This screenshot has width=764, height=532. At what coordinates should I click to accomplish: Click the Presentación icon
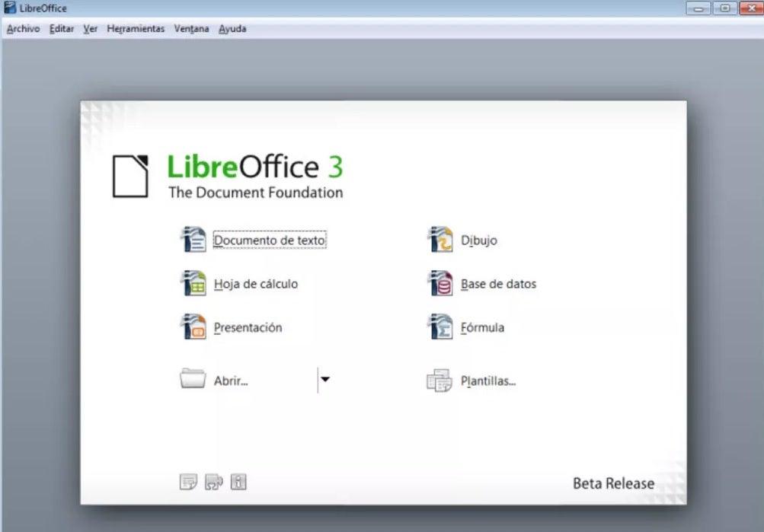tap(193, 327)
